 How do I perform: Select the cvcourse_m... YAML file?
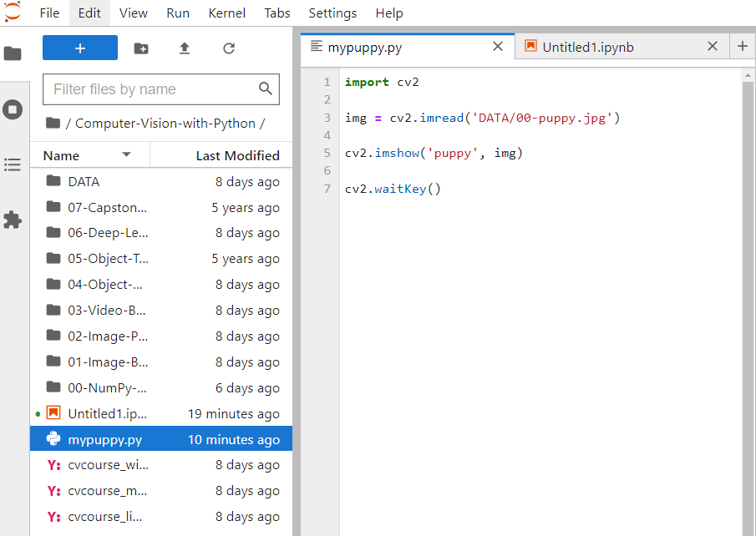tap(161, 491)
